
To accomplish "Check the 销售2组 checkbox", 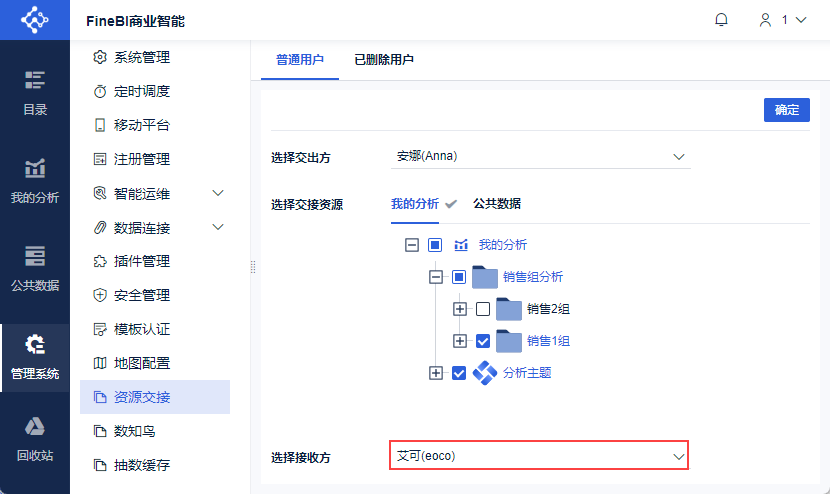I will click(483, 309).
